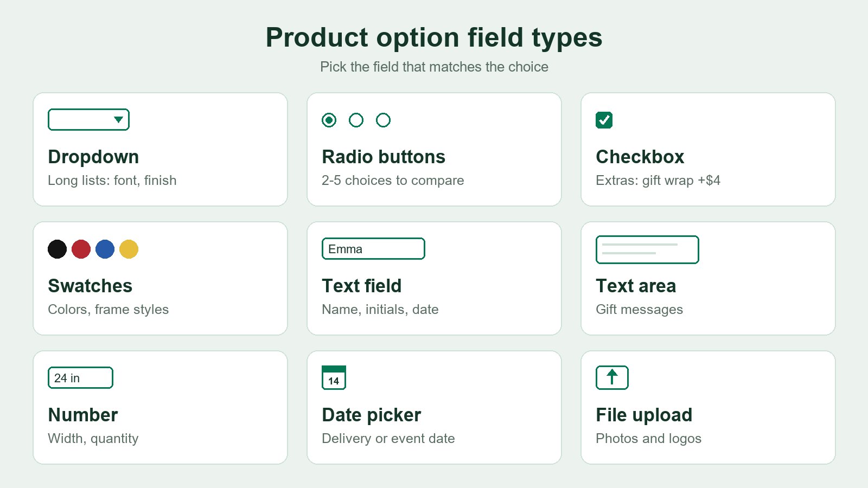Click 'Pick the field that matches the choice' subtitle
This screenshot has width=868, height=488.
click(434, 67)
